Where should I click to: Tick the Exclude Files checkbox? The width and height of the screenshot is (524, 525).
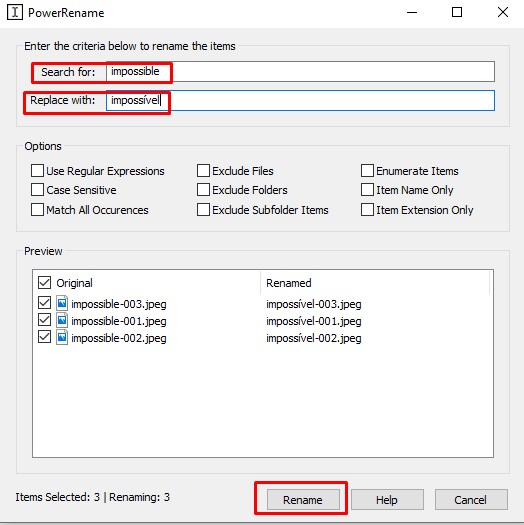203,170
